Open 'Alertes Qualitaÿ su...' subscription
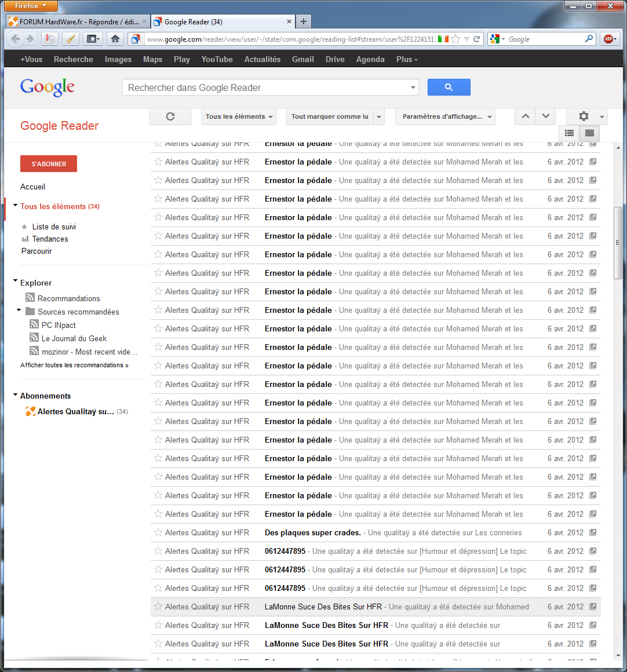The image size is (627, 672). tap(76, 411)
